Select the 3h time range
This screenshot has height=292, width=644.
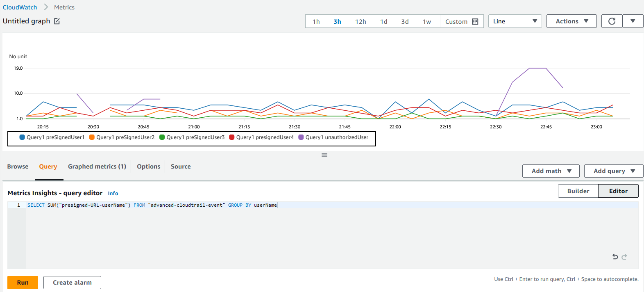click(337, 21)
